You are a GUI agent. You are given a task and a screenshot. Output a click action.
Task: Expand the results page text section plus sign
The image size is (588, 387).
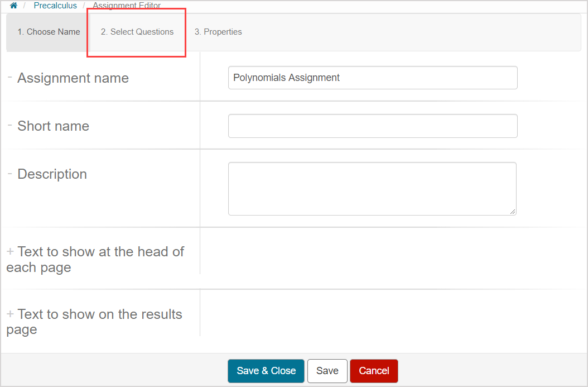tap(10, 314)
